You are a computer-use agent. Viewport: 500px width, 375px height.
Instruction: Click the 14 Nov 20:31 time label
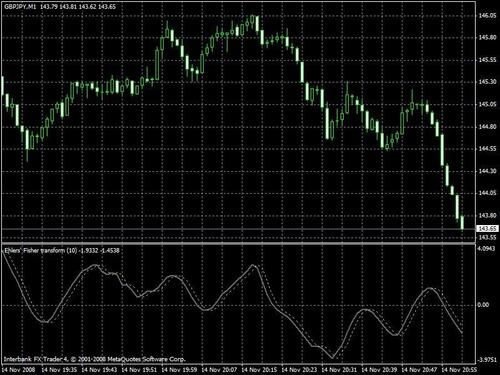tap(339, 370)
